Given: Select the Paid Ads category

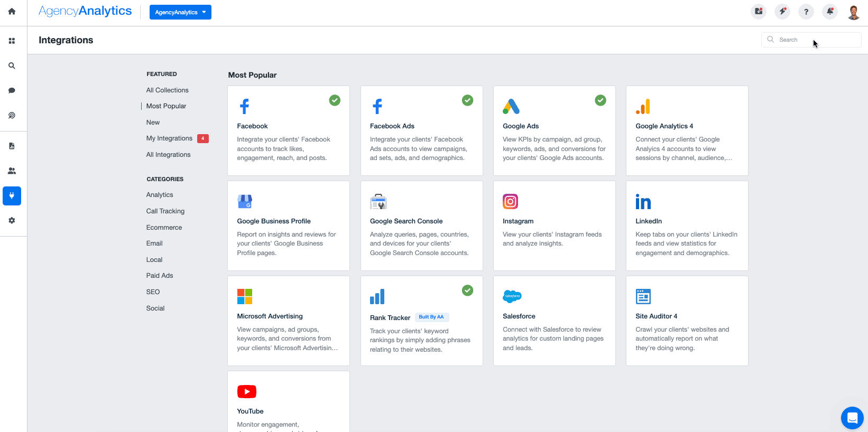Looking at the screenshot, I should point(160,276).
